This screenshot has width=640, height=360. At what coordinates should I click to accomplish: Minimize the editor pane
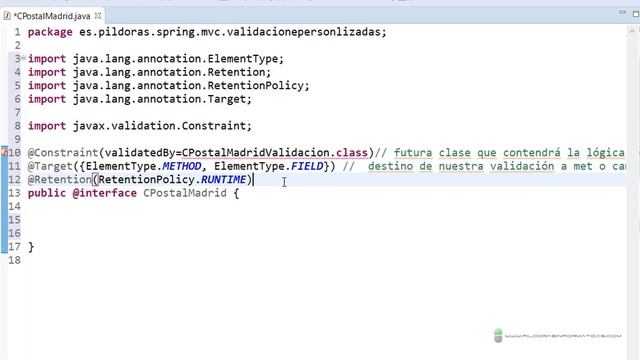[622, 13]
